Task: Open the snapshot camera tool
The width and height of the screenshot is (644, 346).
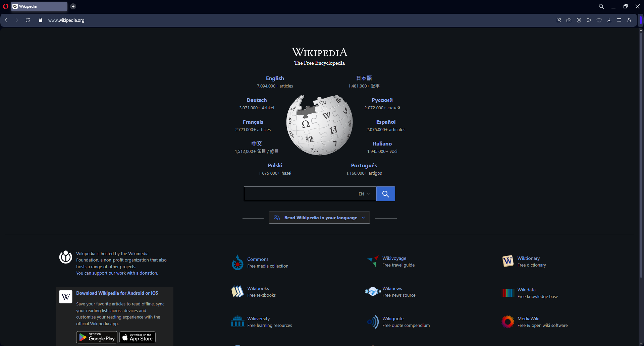Action: pos(569,20)
